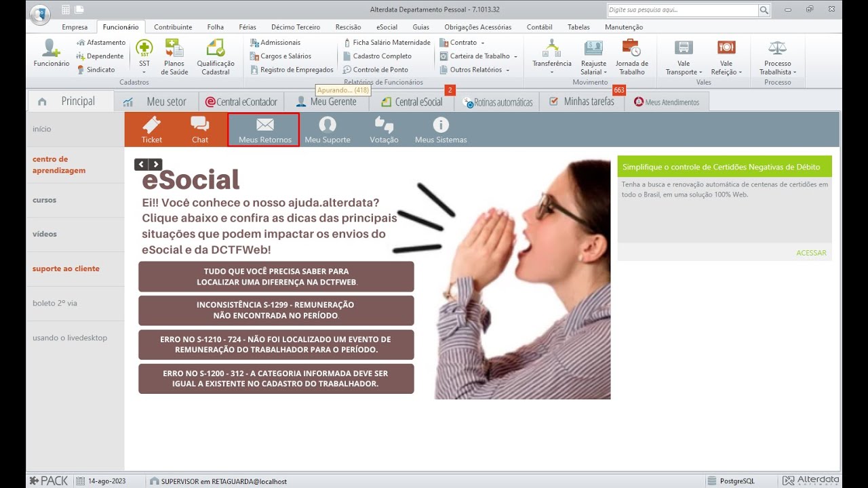Open Obrigações Acessórias ribbon tab
This screenshot has height=488, width=868.
478,27
